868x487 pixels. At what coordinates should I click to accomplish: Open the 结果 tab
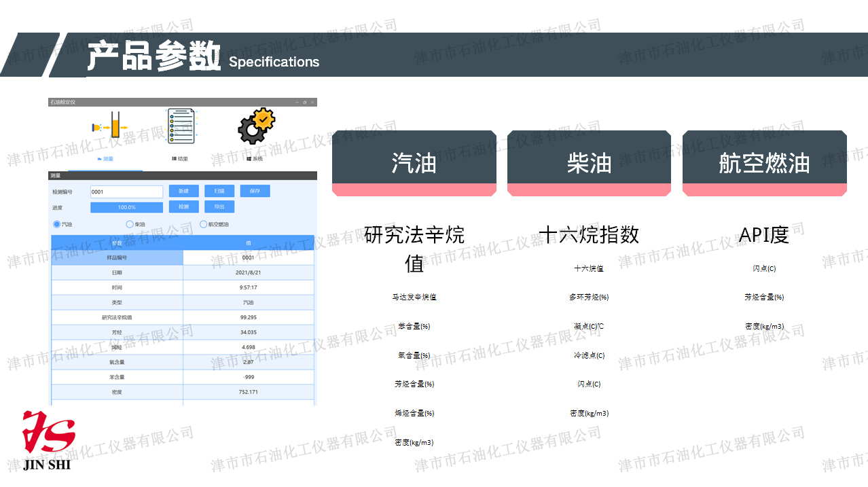180,158
